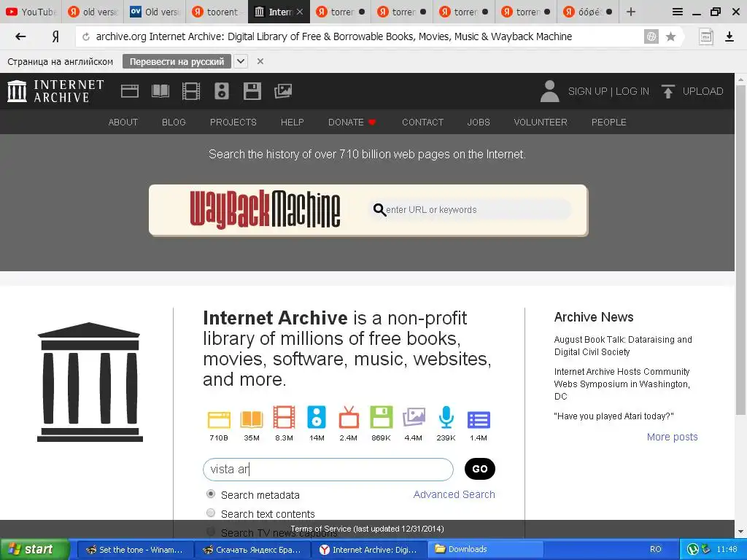The height and width of the screenshot is (560, 747).
Task: Click the user avatar icon
Action: point(549,91)
